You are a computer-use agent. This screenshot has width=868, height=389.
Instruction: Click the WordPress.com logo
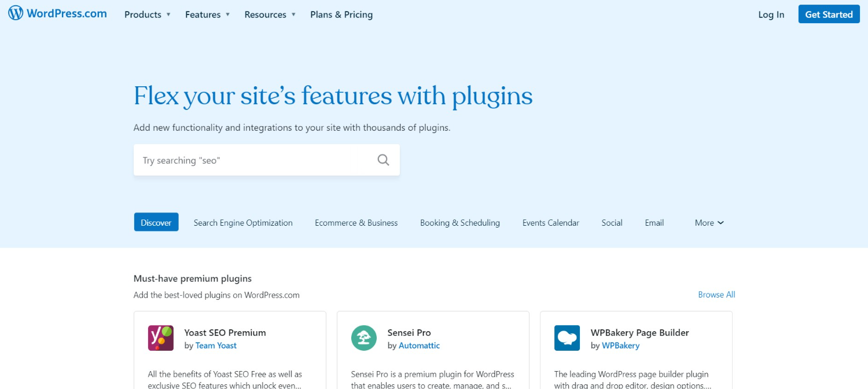point(57,14)
